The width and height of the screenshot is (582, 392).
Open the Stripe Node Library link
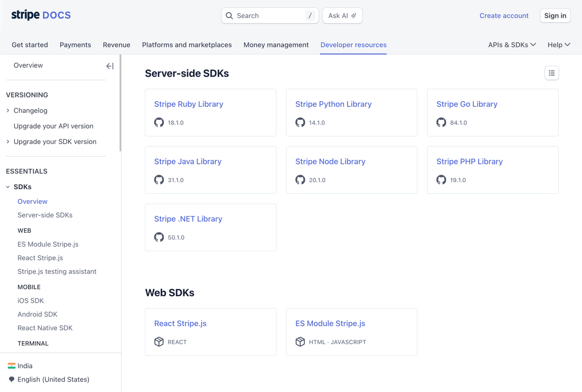pyautogui.click(x=330, y=162)
